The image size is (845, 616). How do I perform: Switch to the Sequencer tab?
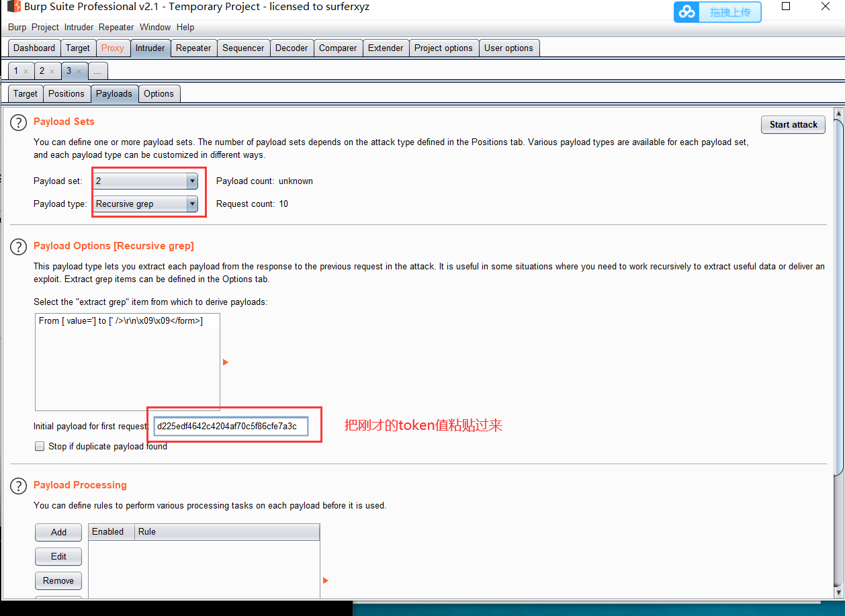click(x=243, y=48)
